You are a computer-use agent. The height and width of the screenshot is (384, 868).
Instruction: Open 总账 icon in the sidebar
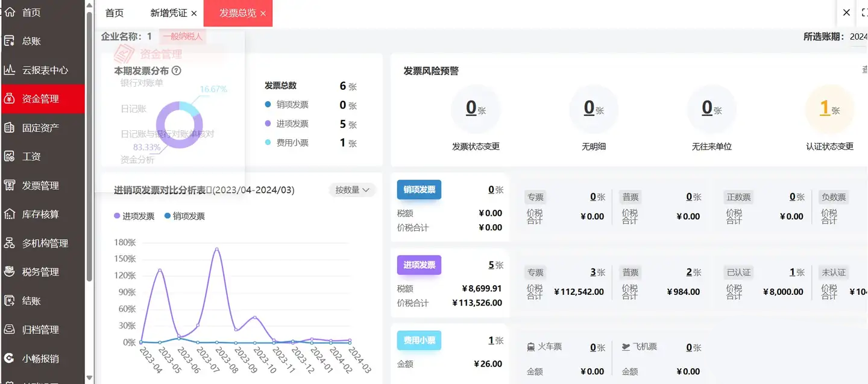pos(9,41)
